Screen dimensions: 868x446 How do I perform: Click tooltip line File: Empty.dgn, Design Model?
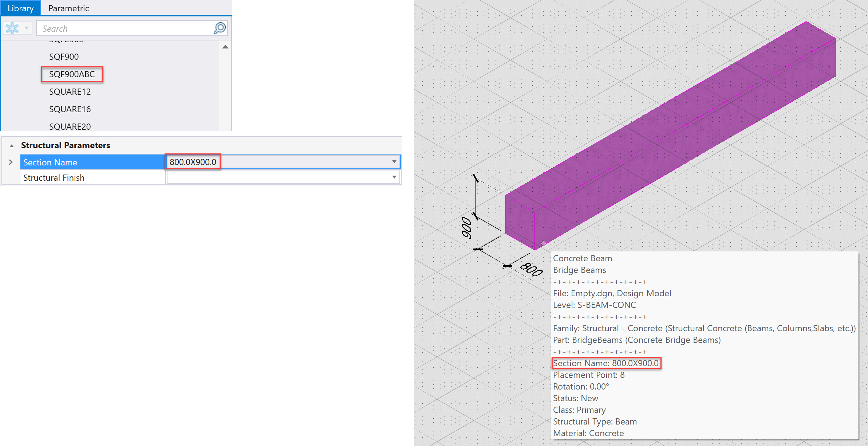coord(612,293)
